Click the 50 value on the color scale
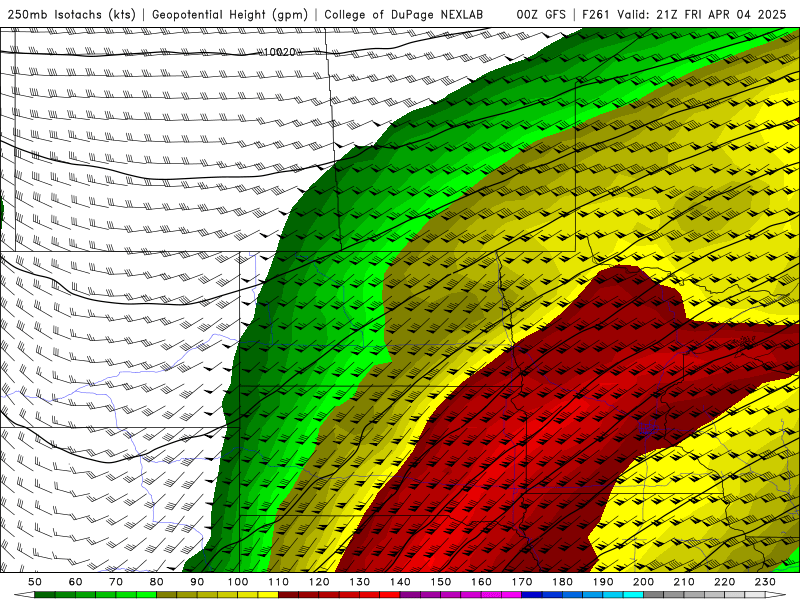The height and width of the screenshot is (600, 800). [35, 582]
